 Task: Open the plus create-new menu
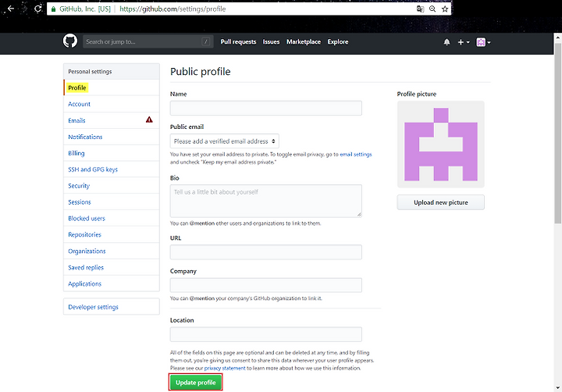[x=464, y=42]
